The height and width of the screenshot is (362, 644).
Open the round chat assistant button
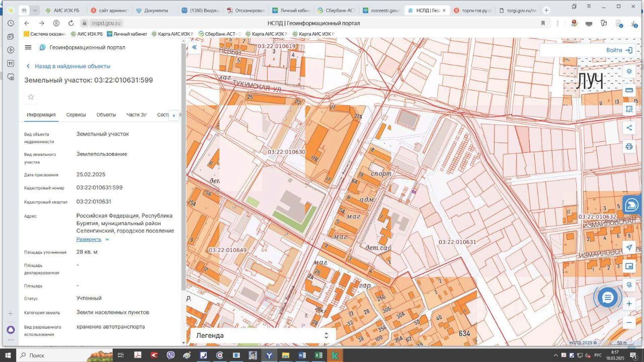tap(607, 298)
